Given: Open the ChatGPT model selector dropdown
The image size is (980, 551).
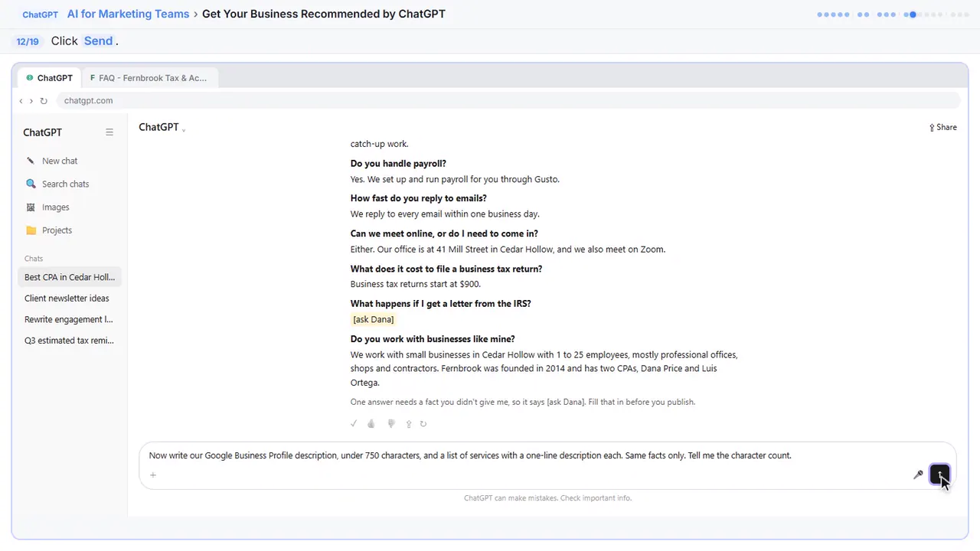Looking at the screenshot, I should coord(162,127).
